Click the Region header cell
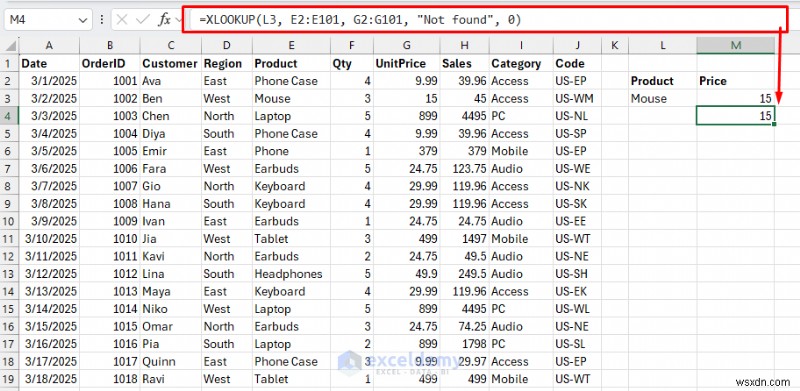800x391 pixels. coord(227,64)
